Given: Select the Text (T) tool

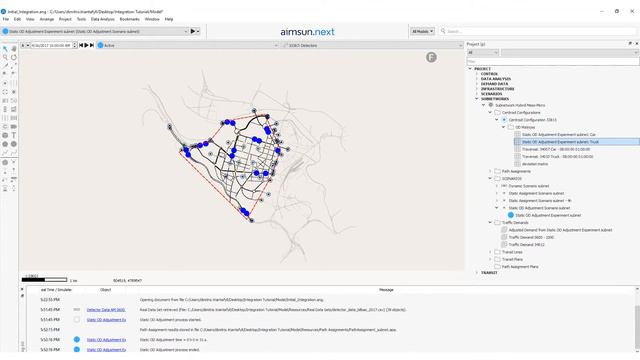Looking at the screenshot, I should tap(14, 135).
